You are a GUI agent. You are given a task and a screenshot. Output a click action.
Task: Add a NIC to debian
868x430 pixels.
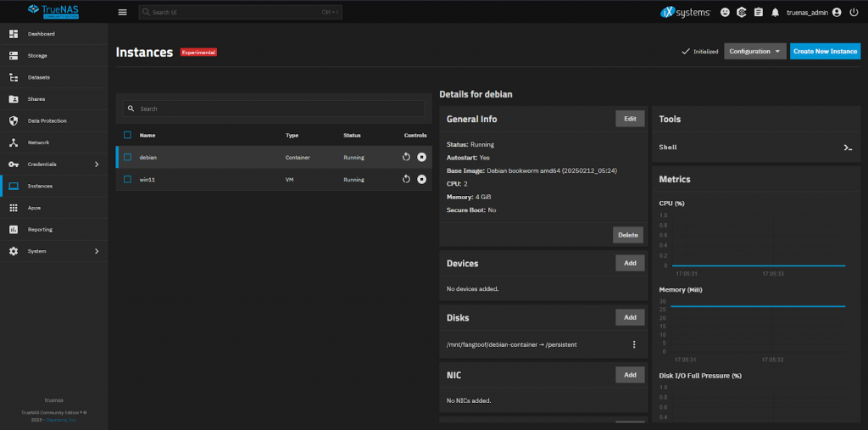(630, 375)
